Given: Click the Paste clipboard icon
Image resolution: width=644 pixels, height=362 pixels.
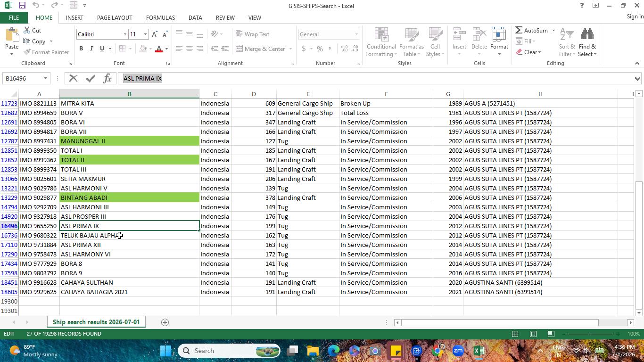Looking at the screenshot, I should [x=12, y=36].
